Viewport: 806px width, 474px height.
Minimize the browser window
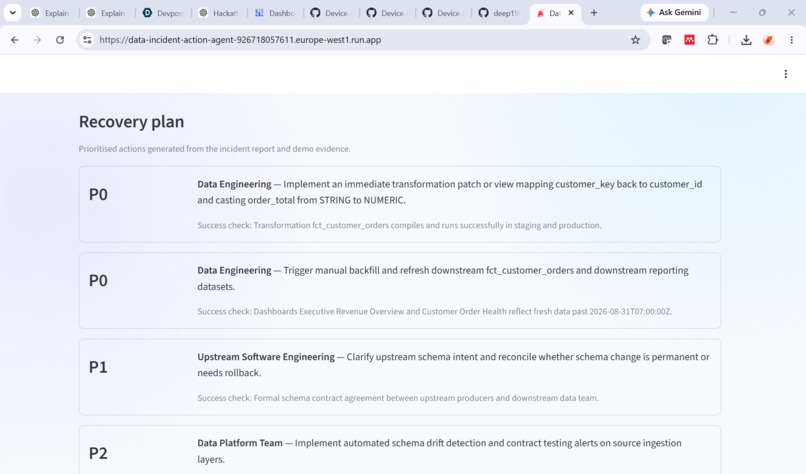pyautogui.click(x=734, y=12)
